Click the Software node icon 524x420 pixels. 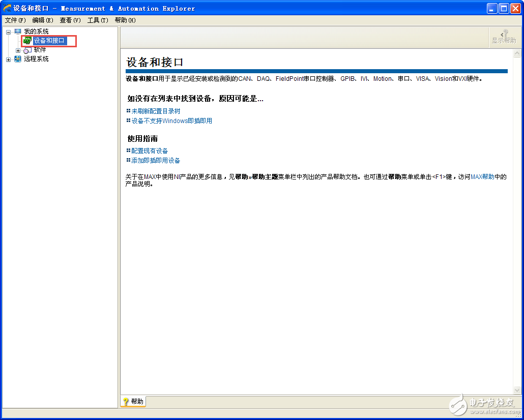27,50
